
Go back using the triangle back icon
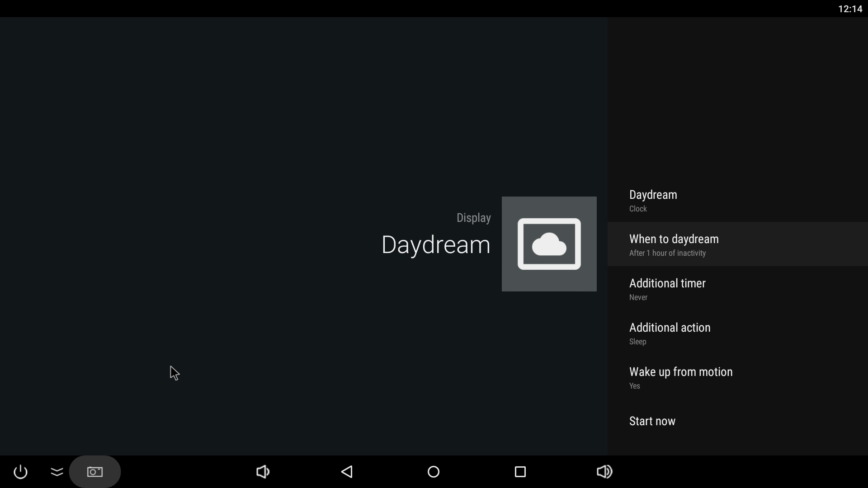(x=347, y=472)
